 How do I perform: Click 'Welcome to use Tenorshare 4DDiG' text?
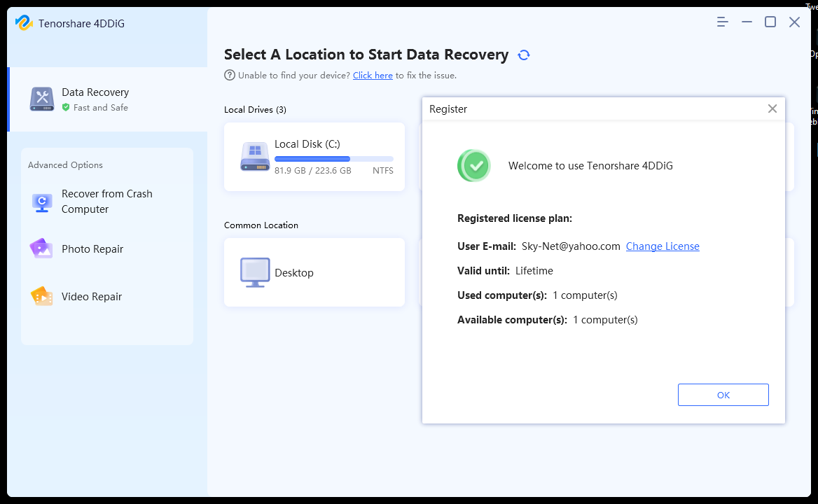pyautogui.click(x=590, y=166)
